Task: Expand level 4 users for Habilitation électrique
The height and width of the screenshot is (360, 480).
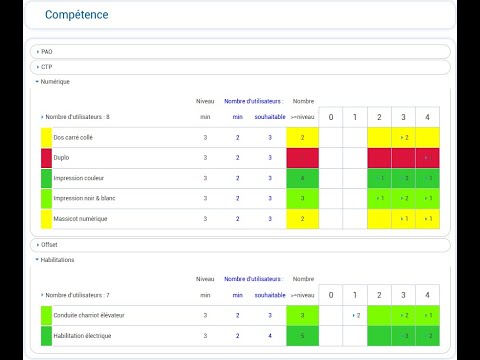Action: point(428,336)
